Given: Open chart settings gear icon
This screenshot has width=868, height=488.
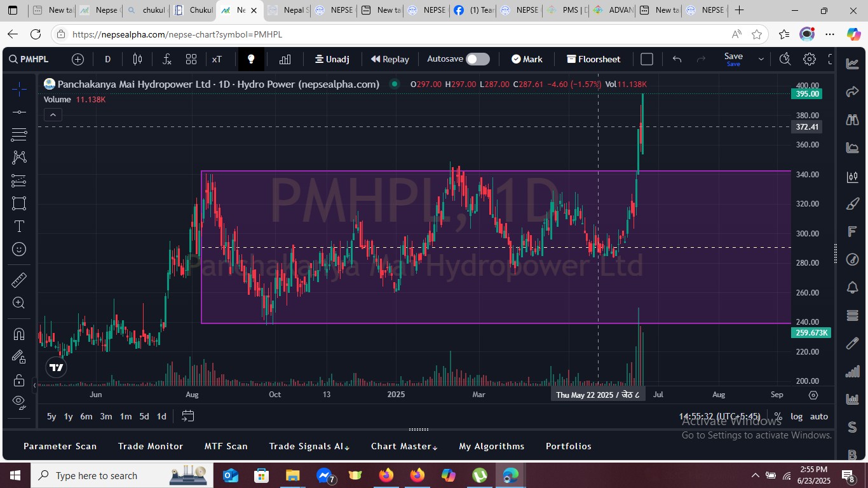Looking at the screenshot, I should [x=810, y=59].
